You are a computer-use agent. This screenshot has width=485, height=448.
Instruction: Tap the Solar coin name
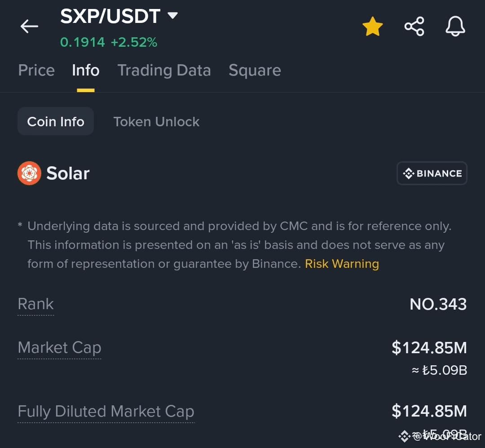[x=68, y=173]
